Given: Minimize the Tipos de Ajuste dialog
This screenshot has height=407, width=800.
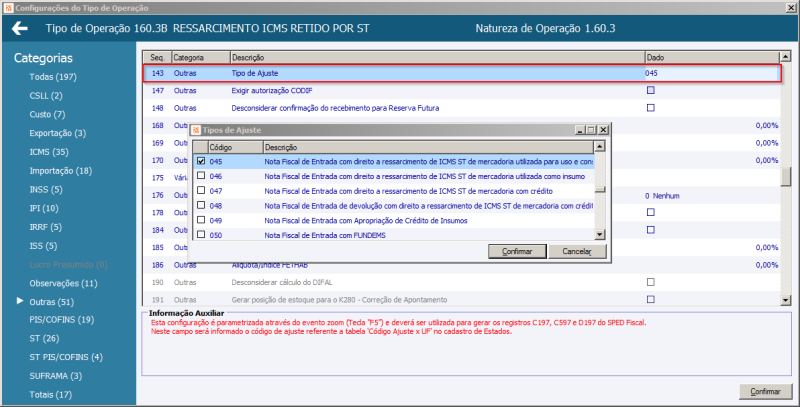Looking at the screenshot, I should coord(580,130).
